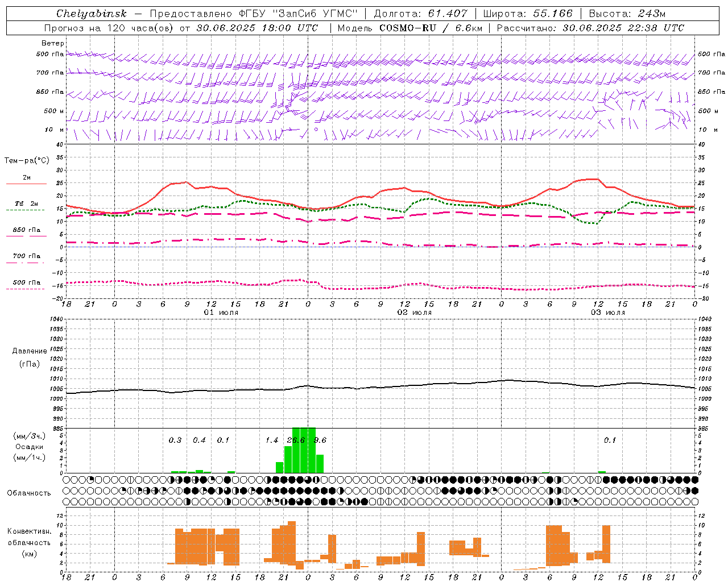Click the Облачность cloudiness label
Screen dimensions: 728x582
[x=29, y=493]
